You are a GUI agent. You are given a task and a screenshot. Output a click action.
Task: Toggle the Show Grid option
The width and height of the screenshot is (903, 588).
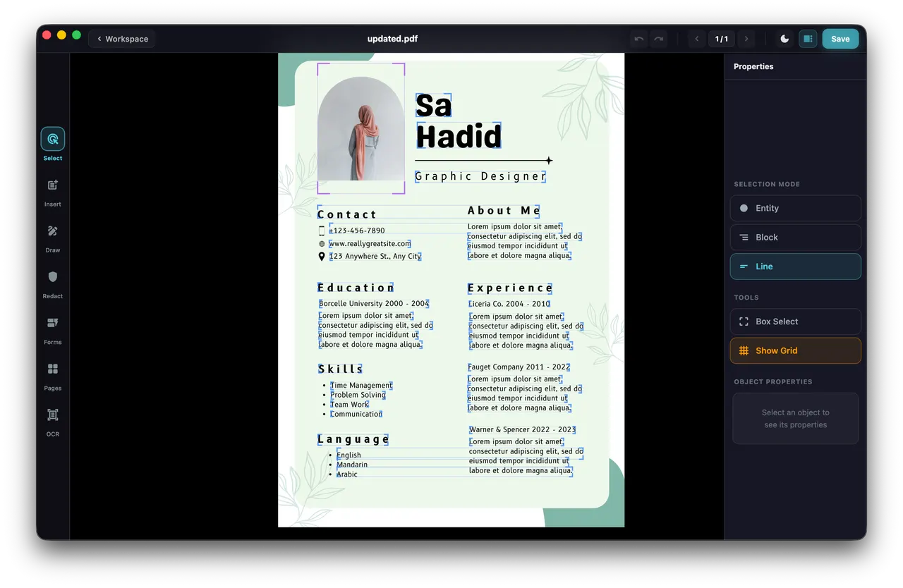coord(795,350)
